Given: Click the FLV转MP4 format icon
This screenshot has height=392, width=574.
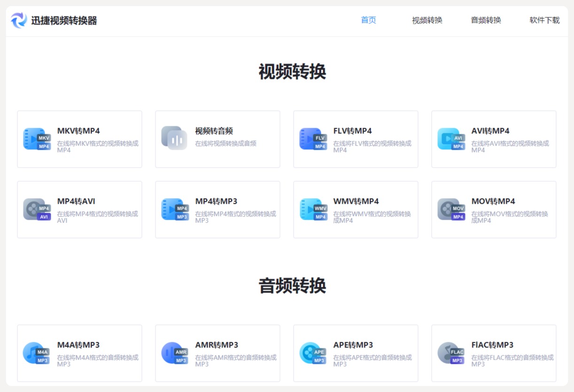Looking at the screenshot, I should [312, 139].
